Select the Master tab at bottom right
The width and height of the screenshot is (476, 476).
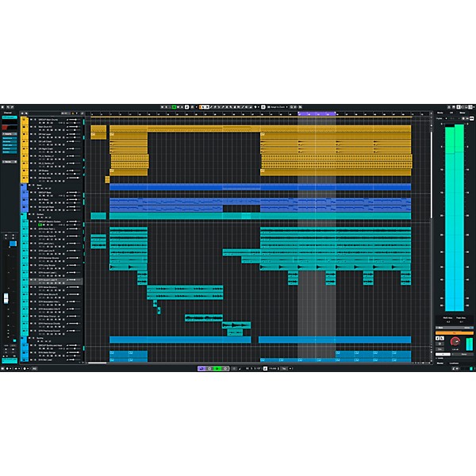(x=440, y=363)
